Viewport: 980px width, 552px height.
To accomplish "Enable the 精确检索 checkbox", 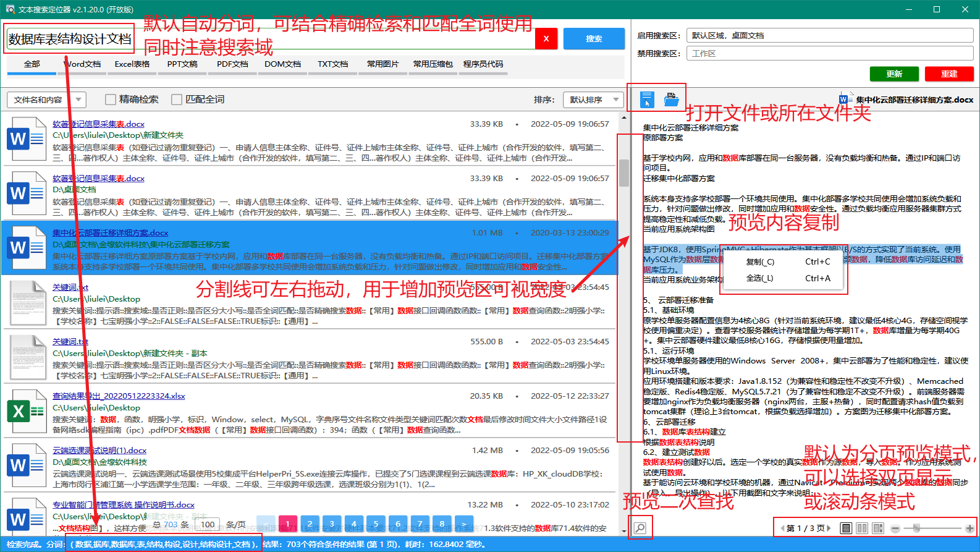I will click(111, 99).
